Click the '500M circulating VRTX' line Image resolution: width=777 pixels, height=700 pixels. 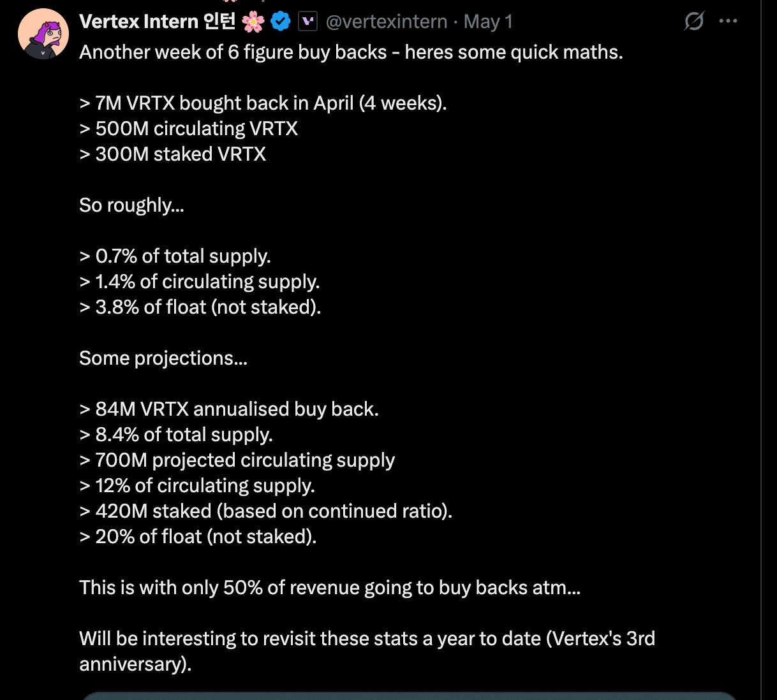pos(189,129)
